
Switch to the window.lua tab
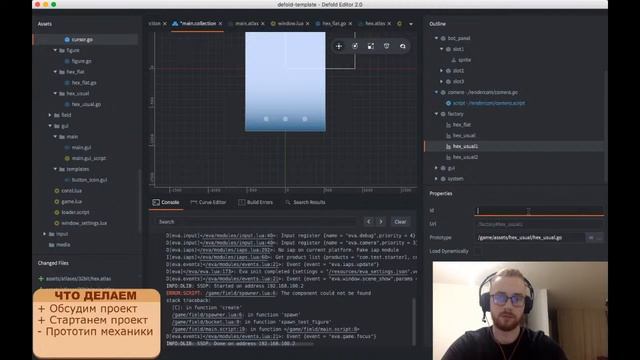click(x=290, y=24)
